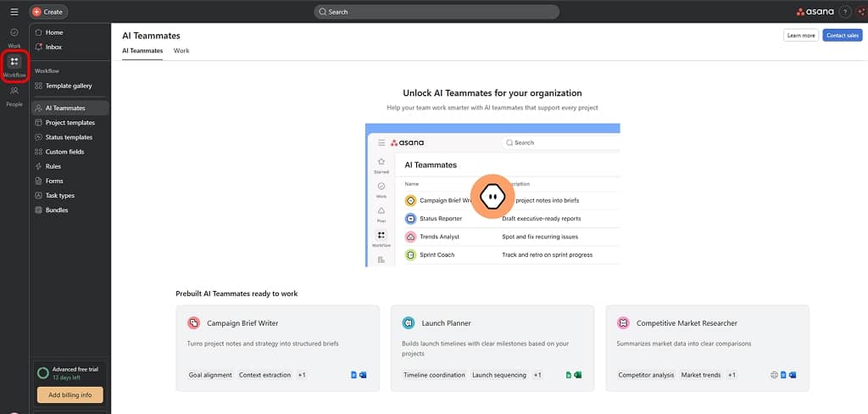Click the globe icon on Competitive Market Researcher
868x414 pixels.
(x=775, y=375)
